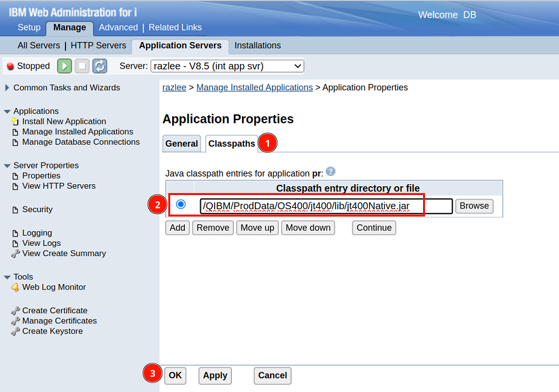The height and width of the screenshot is (392, 559).
Task: Open the Setup menu tab
Action: coord(29,27)
